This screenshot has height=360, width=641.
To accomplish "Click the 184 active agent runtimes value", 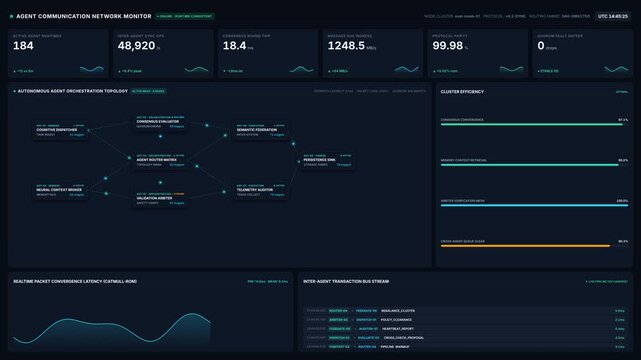I will click(23, 46).
